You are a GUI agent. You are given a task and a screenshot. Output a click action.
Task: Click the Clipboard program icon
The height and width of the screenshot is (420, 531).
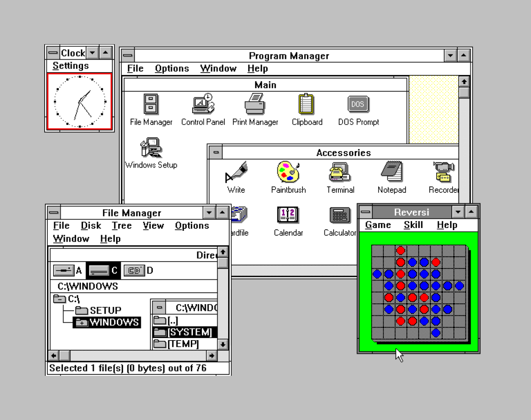click(x=306, y=104)
